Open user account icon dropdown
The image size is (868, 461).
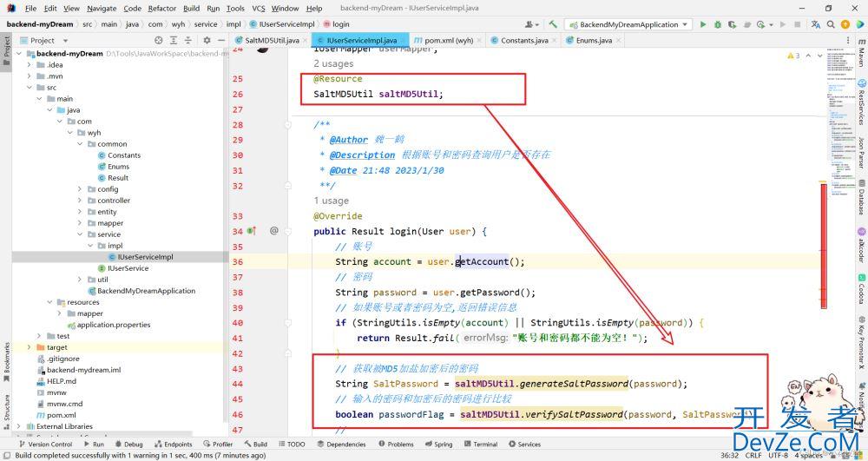531,24
